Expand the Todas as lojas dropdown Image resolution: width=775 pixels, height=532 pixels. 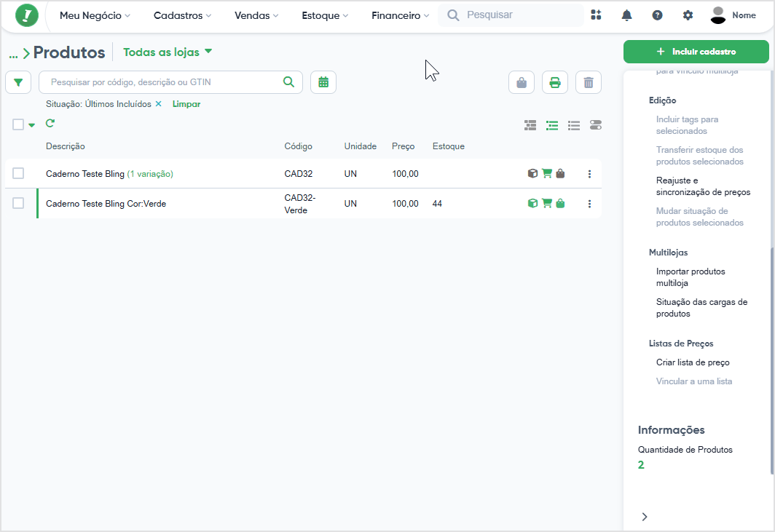168,52
